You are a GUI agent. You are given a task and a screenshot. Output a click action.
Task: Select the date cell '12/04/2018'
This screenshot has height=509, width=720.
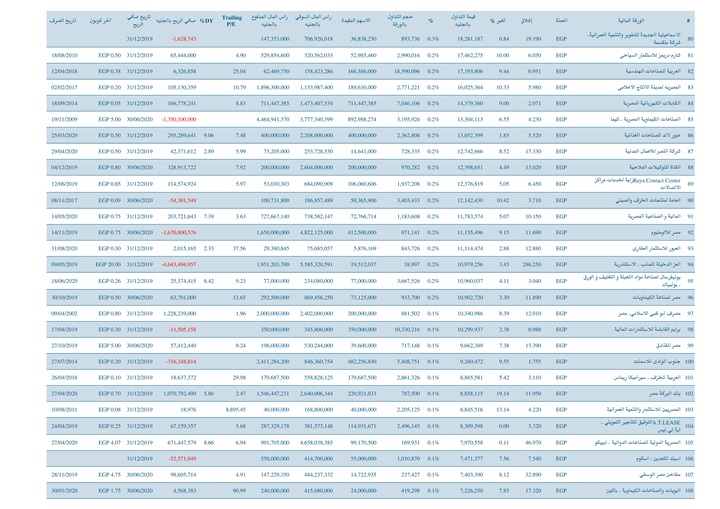pyautogui.click(x=64, y=71)
